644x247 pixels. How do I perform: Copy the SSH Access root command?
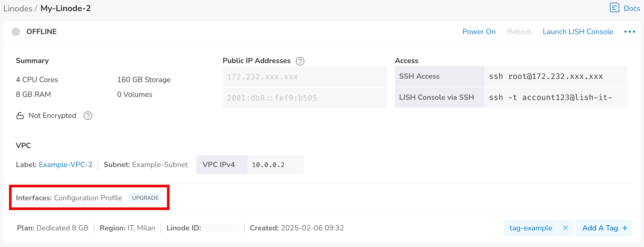(546, 77)
